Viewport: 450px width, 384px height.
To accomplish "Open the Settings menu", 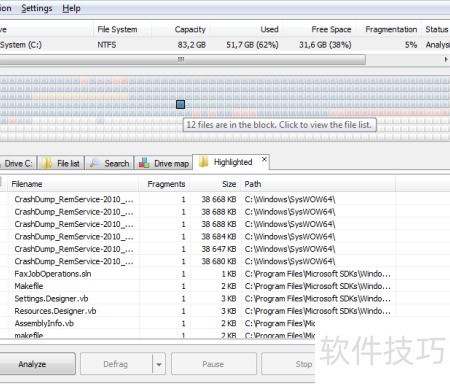I will tap(37, 8).
